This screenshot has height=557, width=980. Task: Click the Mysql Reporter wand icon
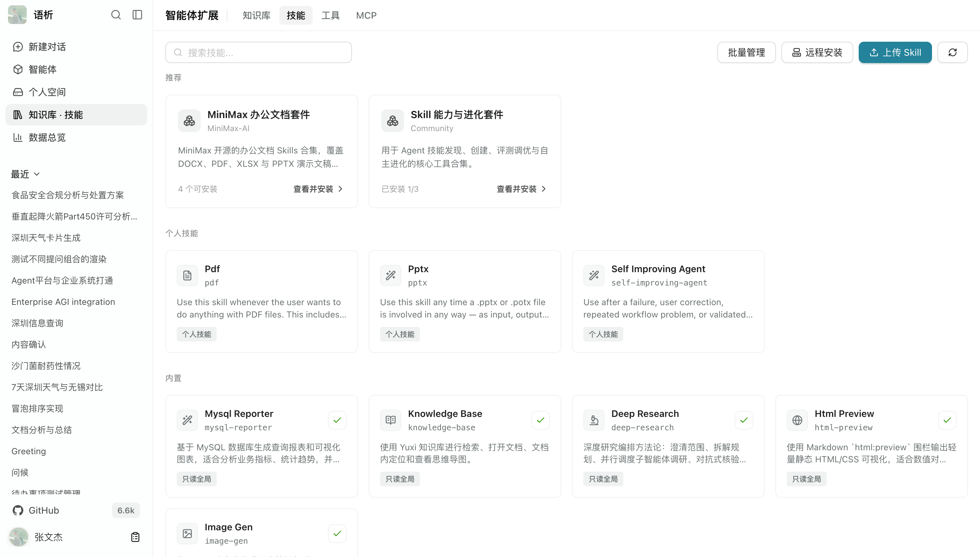pyautogui.click(x=187, y=420)
